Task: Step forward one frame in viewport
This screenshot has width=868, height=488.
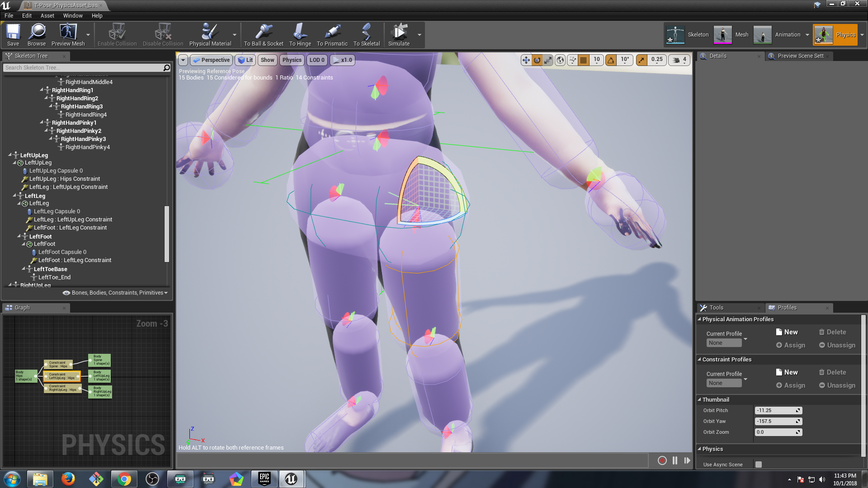Action: coord(687,460)
